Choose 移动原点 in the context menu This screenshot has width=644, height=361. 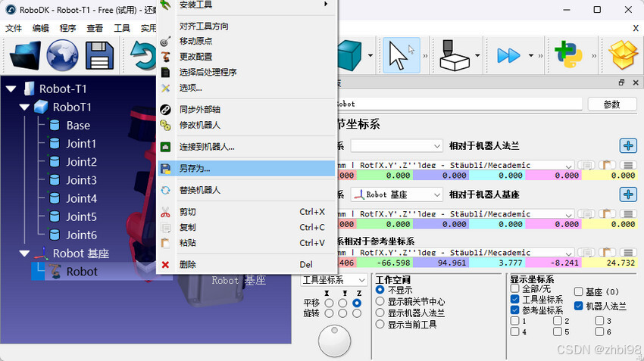246,41
